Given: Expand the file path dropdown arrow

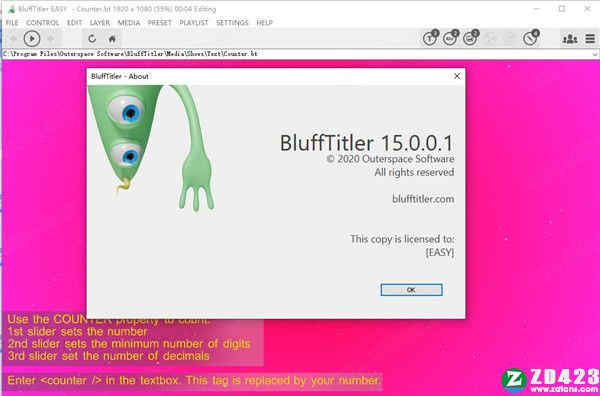Looking at the screenshot, I should point(595,54).
